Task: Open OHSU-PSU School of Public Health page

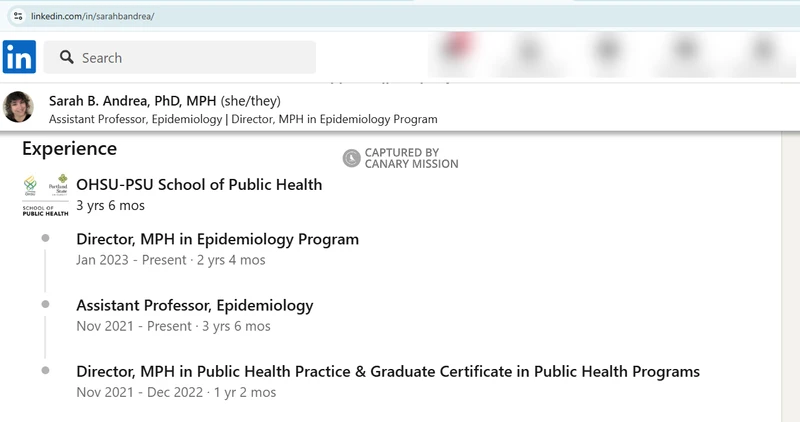Action: [x=199, y=184]
